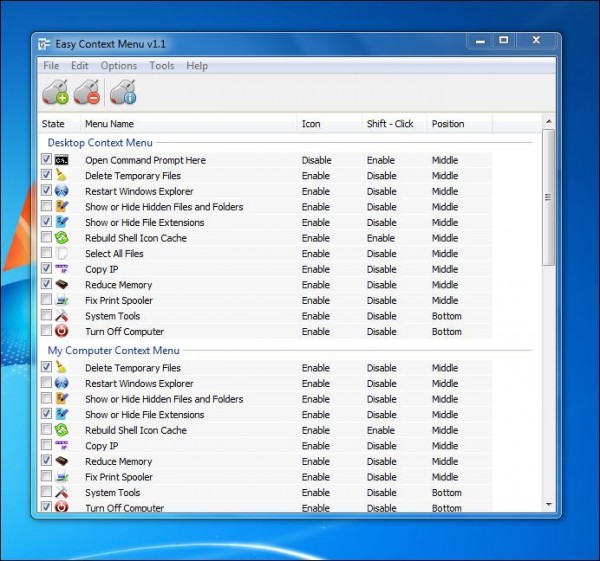This screenshot has width=600, height=561.
Task: Select My Computer 'Turn Off Computer' row name
Action: pyautogui.click(x=124, y=508)
